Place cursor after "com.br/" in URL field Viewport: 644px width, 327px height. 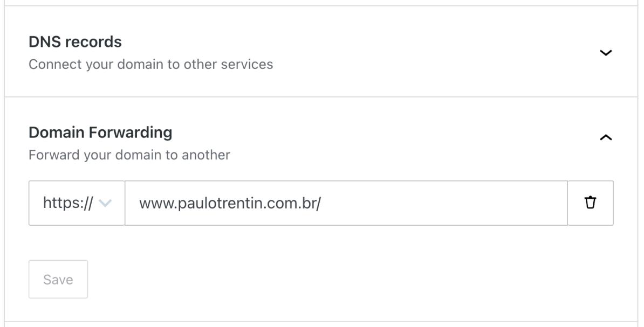[323, 203]
